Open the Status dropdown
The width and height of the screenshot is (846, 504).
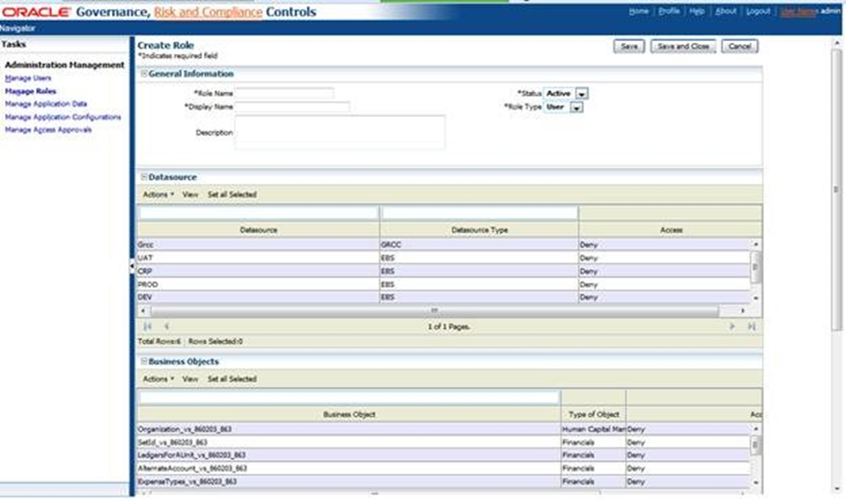[581, 94]
